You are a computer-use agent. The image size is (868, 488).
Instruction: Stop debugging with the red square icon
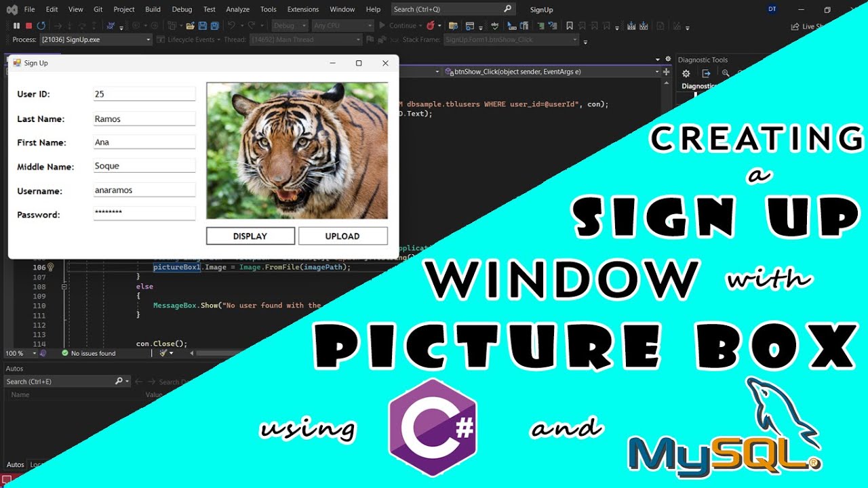(x=28, y=26)
